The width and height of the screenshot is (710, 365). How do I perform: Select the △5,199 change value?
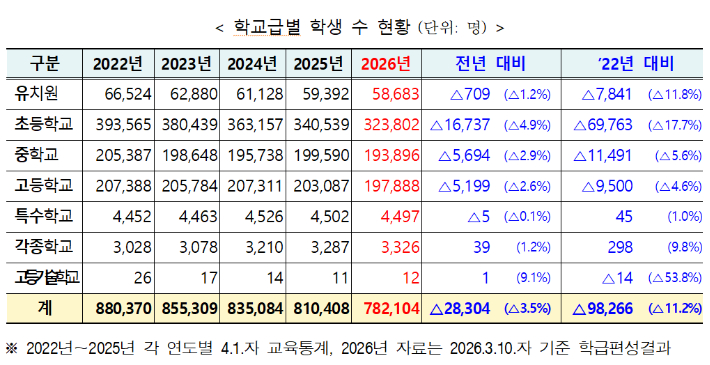coord(464,186)
